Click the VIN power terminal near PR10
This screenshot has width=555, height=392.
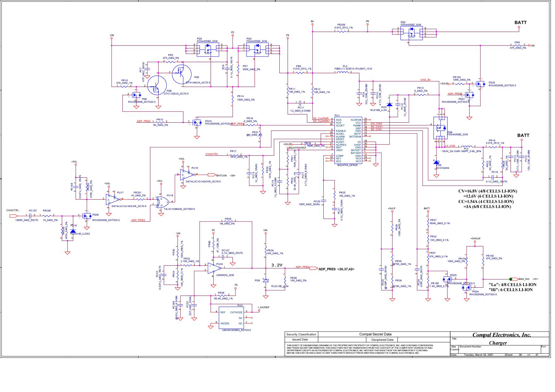(x=112, y=38)
